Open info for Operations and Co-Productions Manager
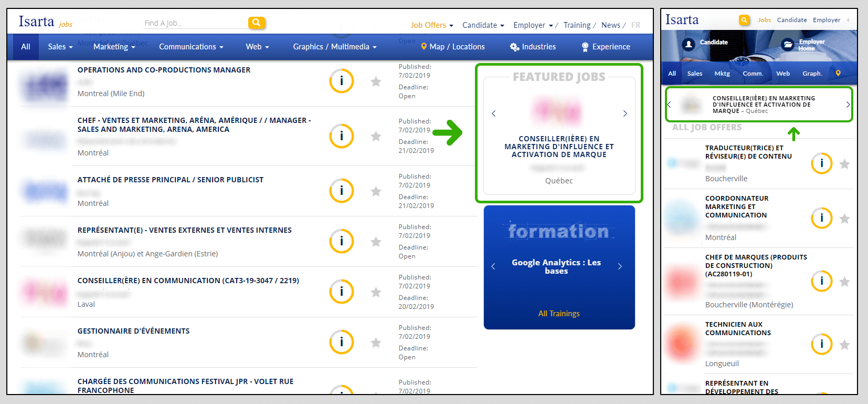 341,81
